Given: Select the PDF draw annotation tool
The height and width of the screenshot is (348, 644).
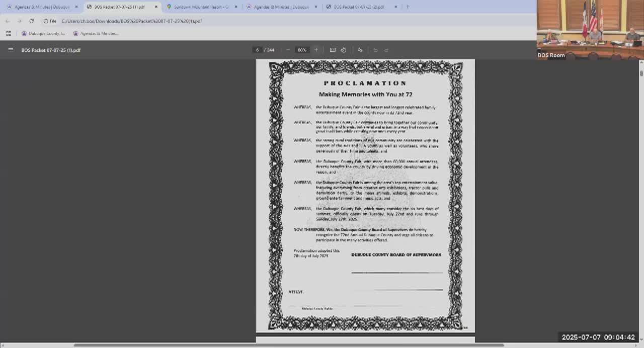Looking at the screenshot, I should click(x=360, y=50).
